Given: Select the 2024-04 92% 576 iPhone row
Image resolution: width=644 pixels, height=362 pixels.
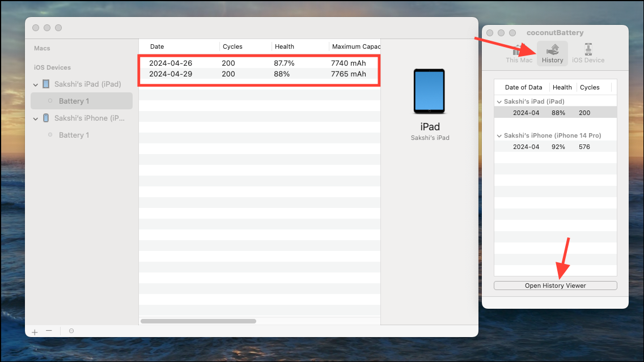Looking at the screenshot, I should [556, 147].
